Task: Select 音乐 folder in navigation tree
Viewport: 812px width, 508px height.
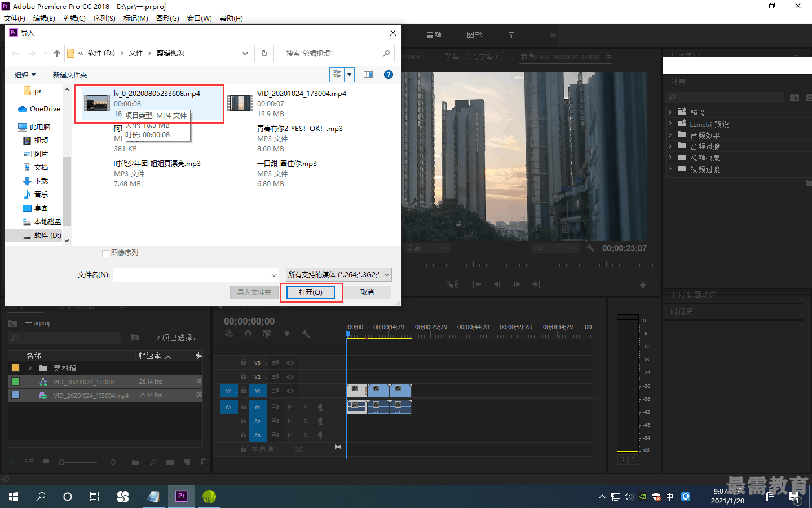Action: tap(36, 195)
